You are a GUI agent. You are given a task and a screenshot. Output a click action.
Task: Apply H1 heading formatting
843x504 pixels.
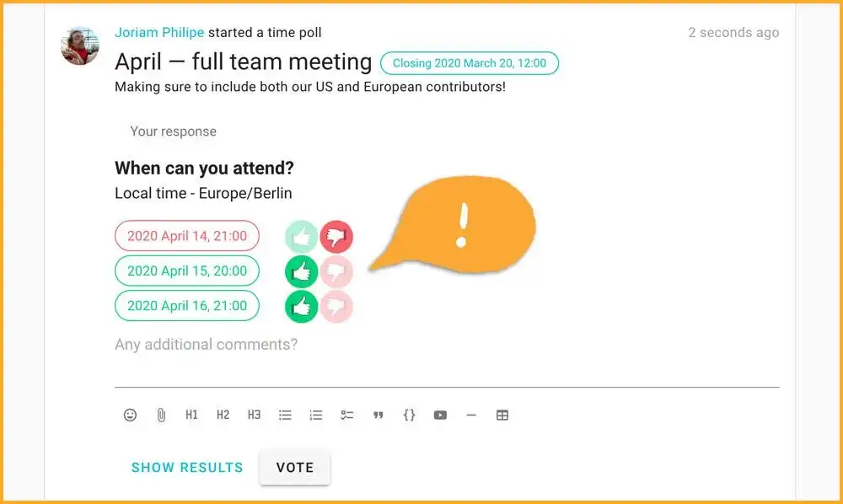192,415
